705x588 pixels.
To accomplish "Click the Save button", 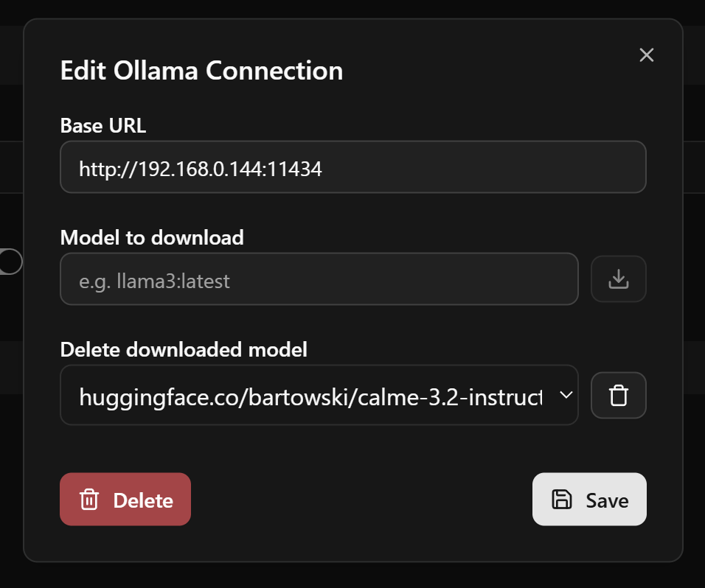I will pyautogui.click(x=589, y=500).
